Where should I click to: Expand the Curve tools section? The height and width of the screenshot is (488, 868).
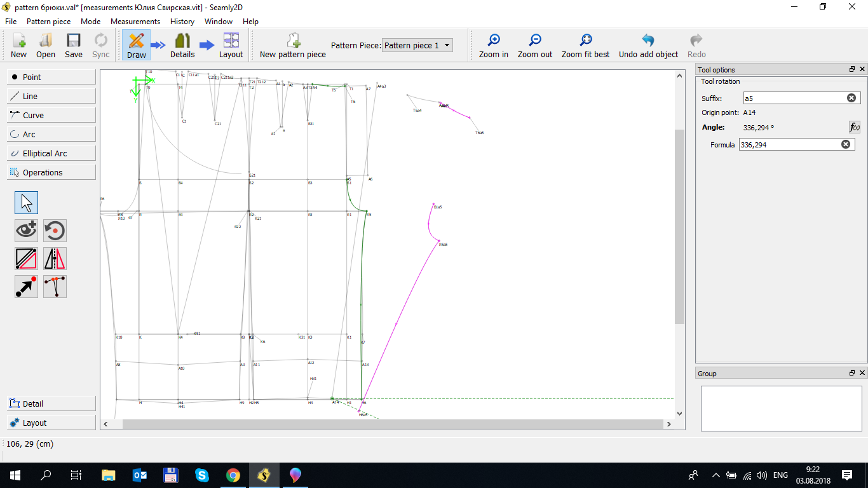pos(51,115)
